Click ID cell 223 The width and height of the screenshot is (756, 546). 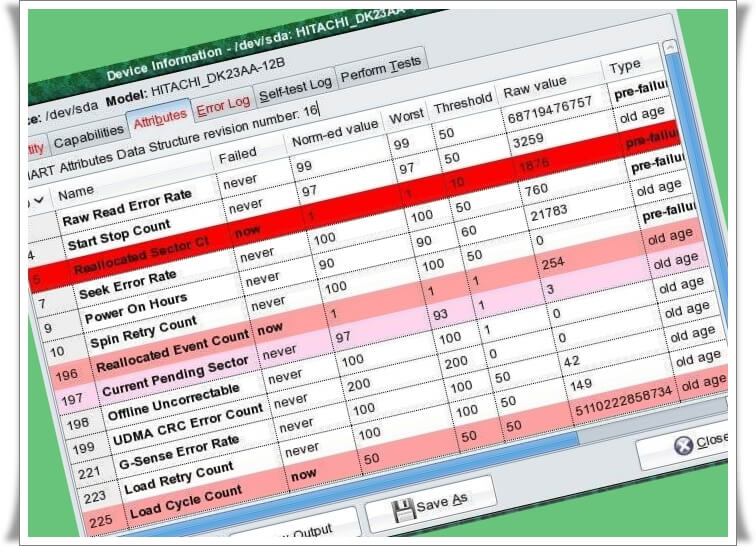coord(94,497)
